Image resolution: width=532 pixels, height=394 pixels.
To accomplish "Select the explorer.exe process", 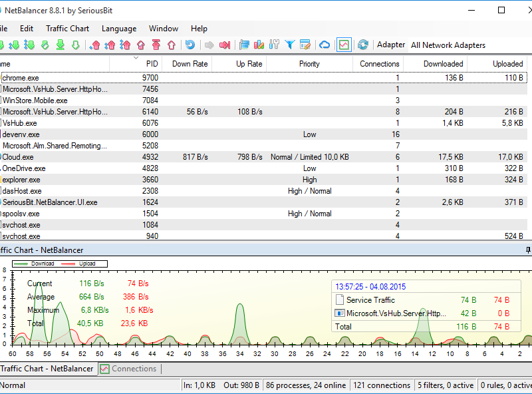I will [x=264, y=180].
